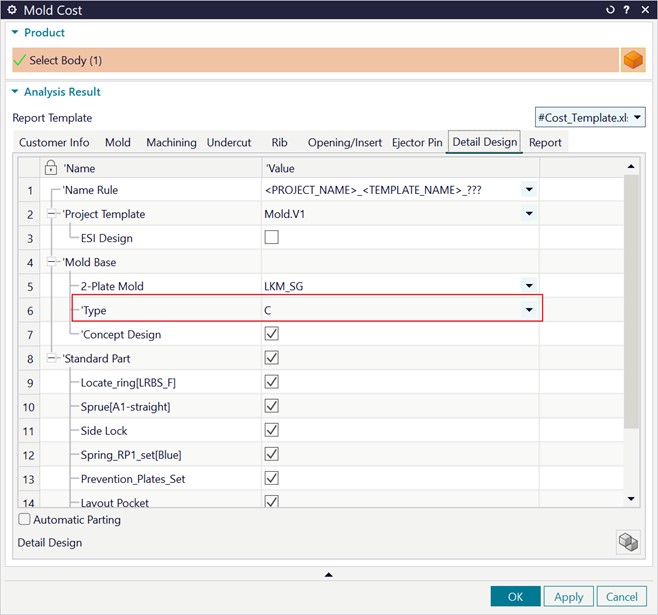Select the 2-Plate Mold tree row
The width and height of the screenshot is (658, 615).
point(112,286)
